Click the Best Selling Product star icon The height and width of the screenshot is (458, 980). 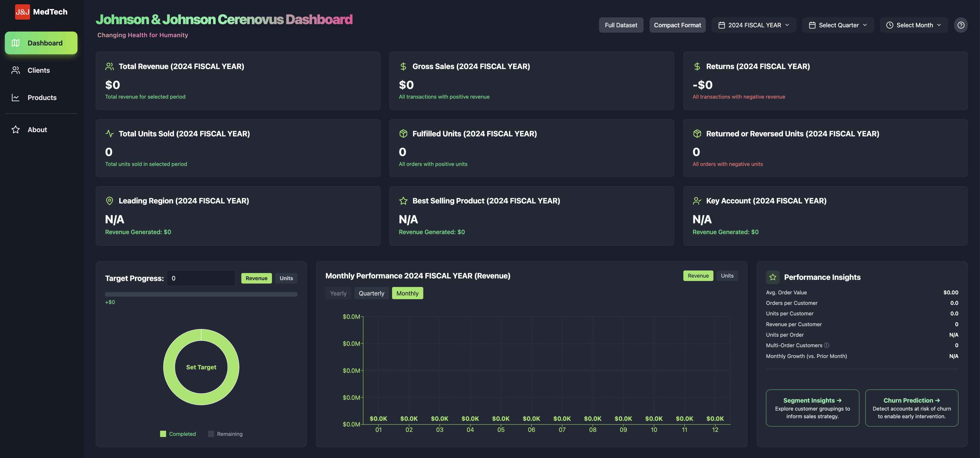point(403,201)
